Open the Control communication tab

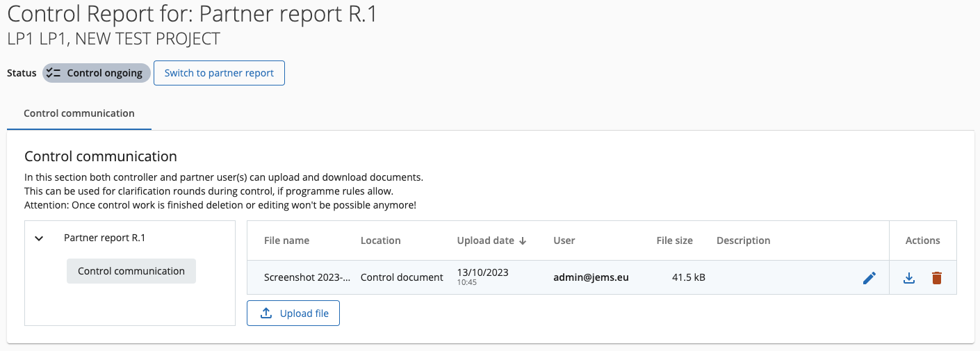[x=79, y=113]
